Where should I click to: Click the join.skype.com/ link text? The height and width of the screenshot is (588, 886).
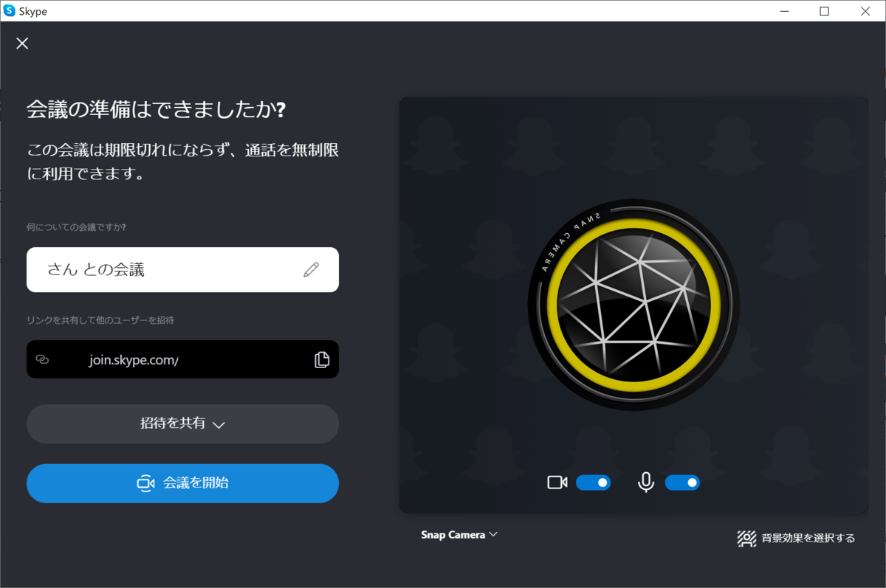click(x=134, y=360)
